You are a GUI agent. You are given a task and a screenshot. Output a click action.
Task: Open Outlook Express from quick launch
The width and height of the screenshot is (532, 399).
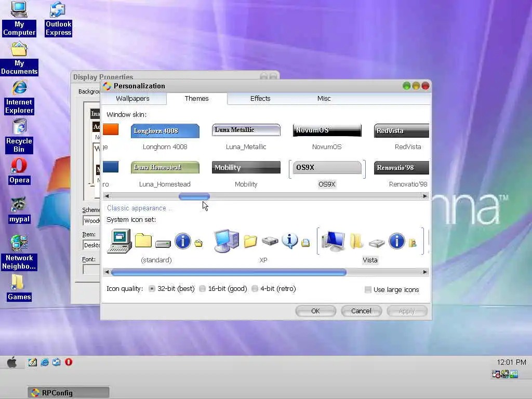tap(56, 362)
